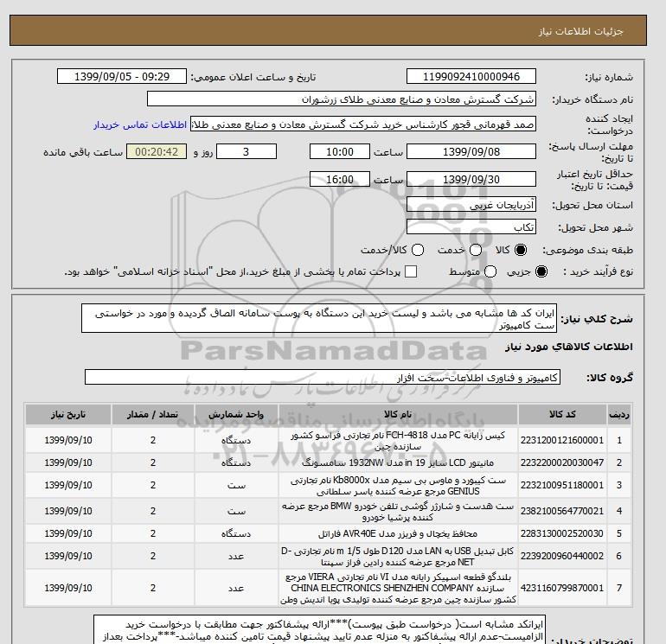This screenshot has height=644, width=666.
Task: Click the buyer notes text area
Action: [x=319, y=629]
